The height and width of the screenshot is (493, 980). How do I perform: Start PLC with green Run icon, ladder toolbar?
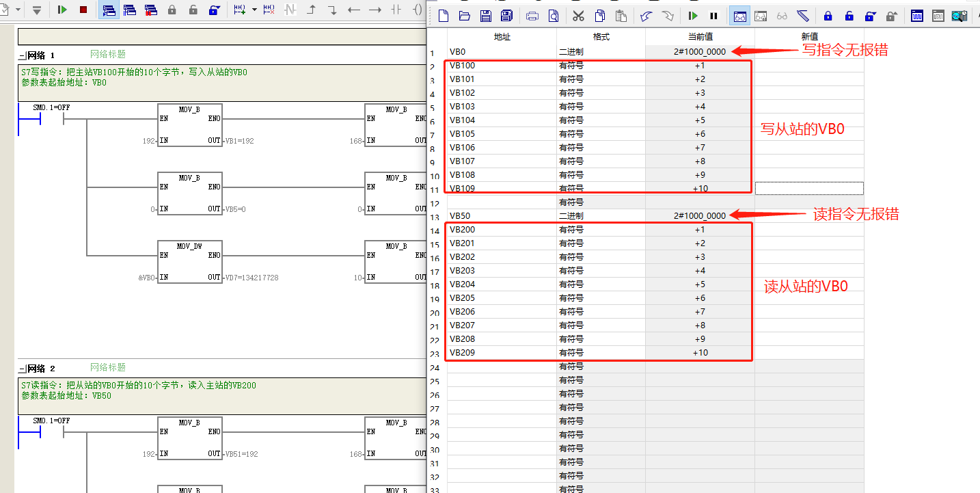(x=62, y=10)
